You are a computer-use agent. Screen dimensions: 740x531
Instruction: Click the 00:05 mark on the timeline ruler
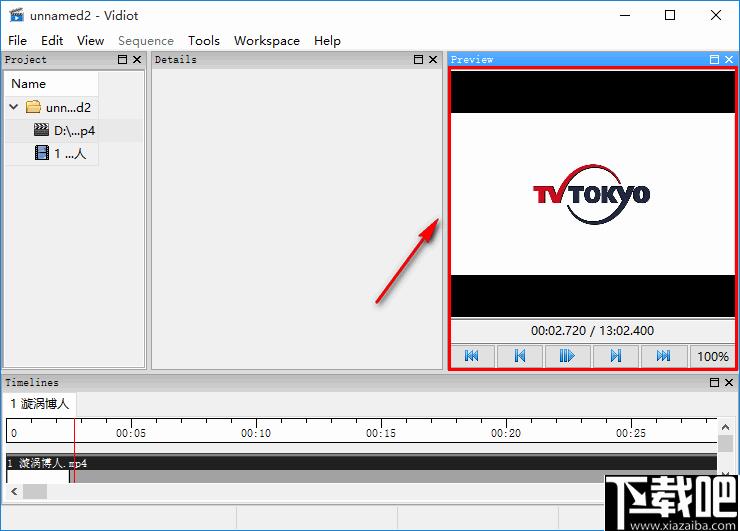point(131,433)
